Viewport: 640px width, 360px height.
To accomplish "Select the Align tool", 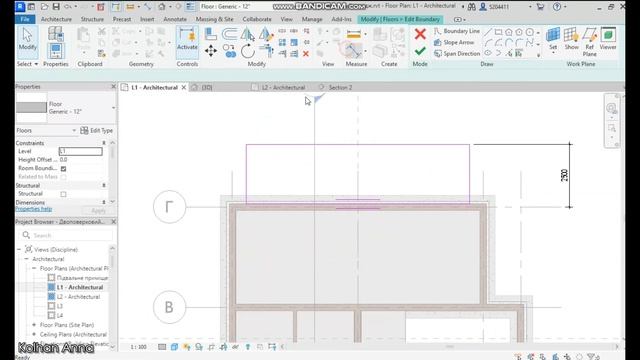I will [x=211, y=34].
